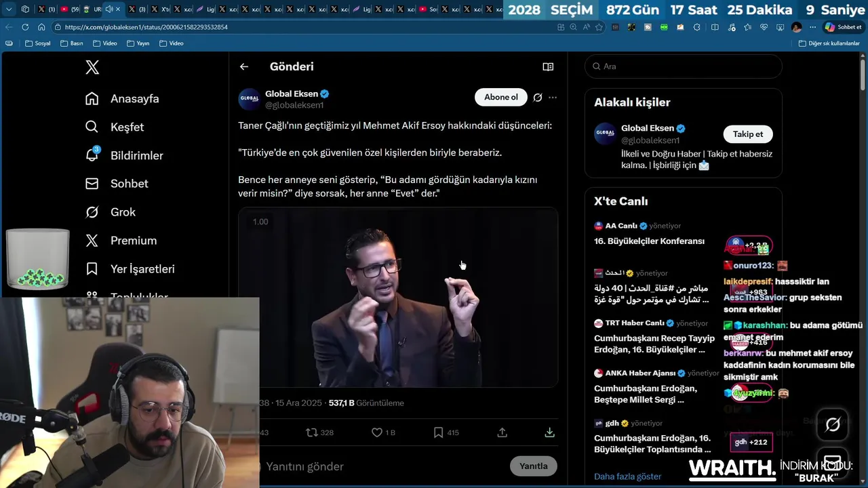The width and height of the screenshot is (868, 488).
Task: Click the Yanıtla reply button
Action: [x=534, y=466]
